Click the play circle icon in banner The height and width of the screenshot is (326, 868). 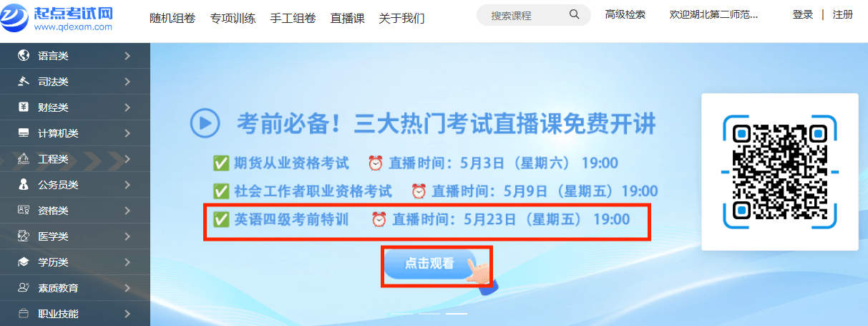tap(205, 123)
